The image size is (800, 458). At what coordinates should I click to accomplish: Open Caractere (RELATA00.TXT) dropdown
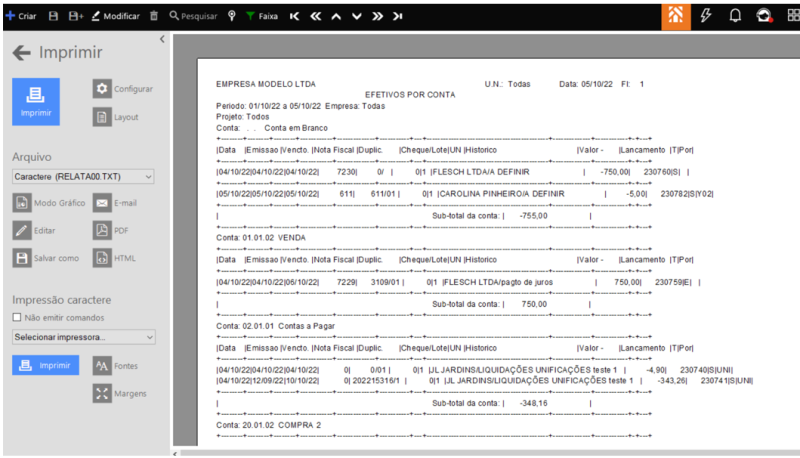tap(83, 176)
